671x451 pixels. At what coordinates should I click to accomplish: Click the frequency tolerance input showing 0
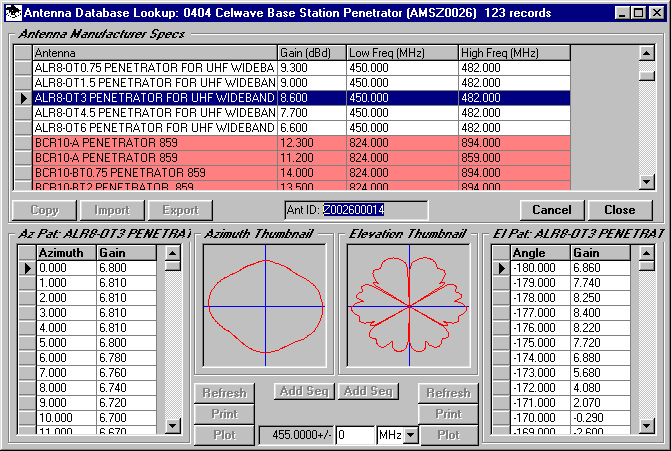(355, 436)
